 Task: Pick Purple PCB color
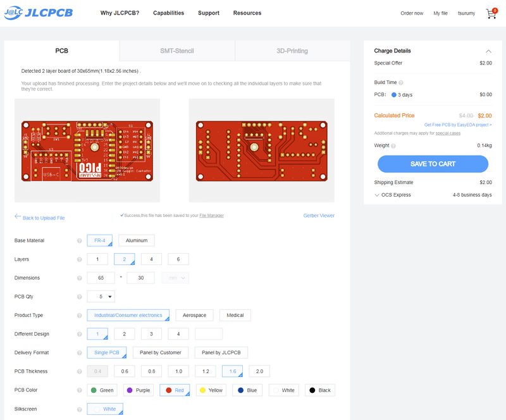(139, 390)
